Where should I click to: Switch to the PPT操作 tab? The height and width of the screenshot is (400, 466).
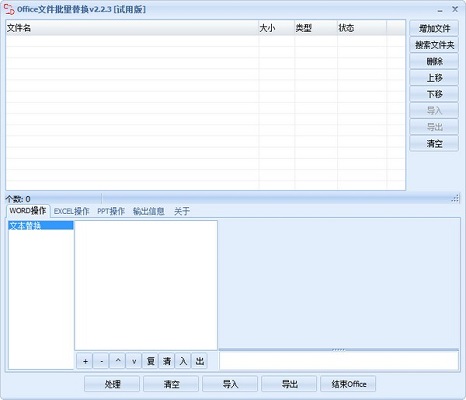click(x=111, y=211)
